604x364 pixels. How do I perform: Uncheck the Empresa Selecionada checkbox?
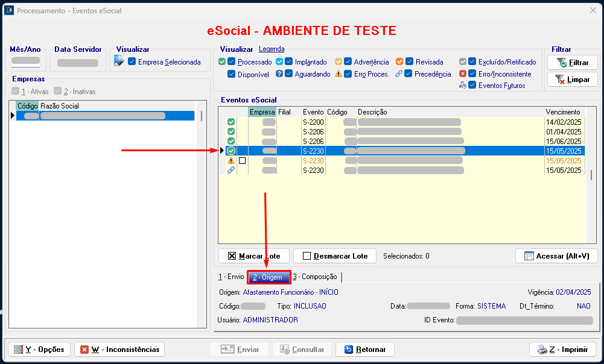point(132,62)
